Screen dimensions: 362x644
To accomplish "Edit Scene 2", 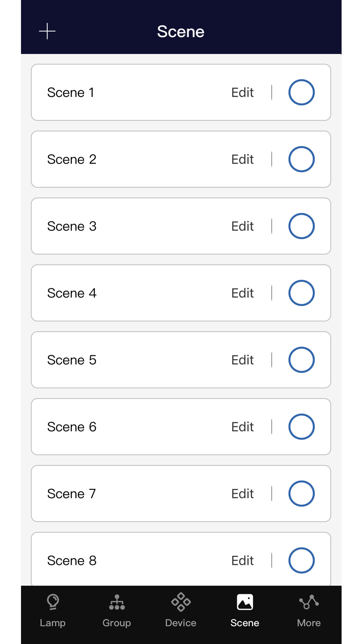I will (242, 159).
